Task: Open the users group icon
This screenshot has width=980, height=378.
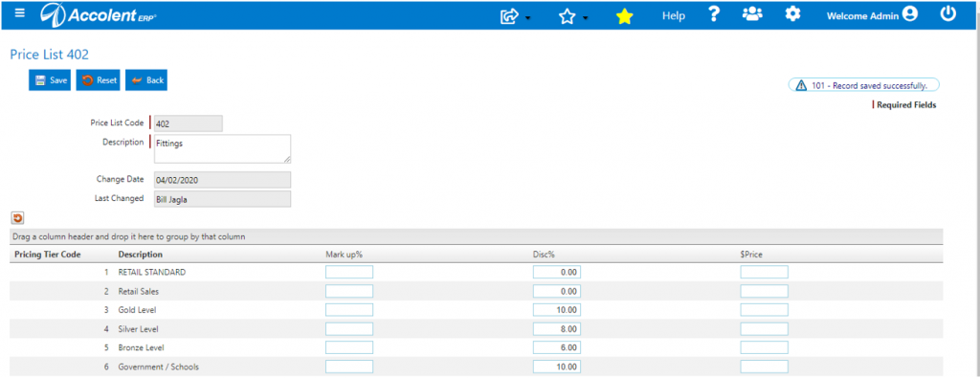Action: pos(752,14)
